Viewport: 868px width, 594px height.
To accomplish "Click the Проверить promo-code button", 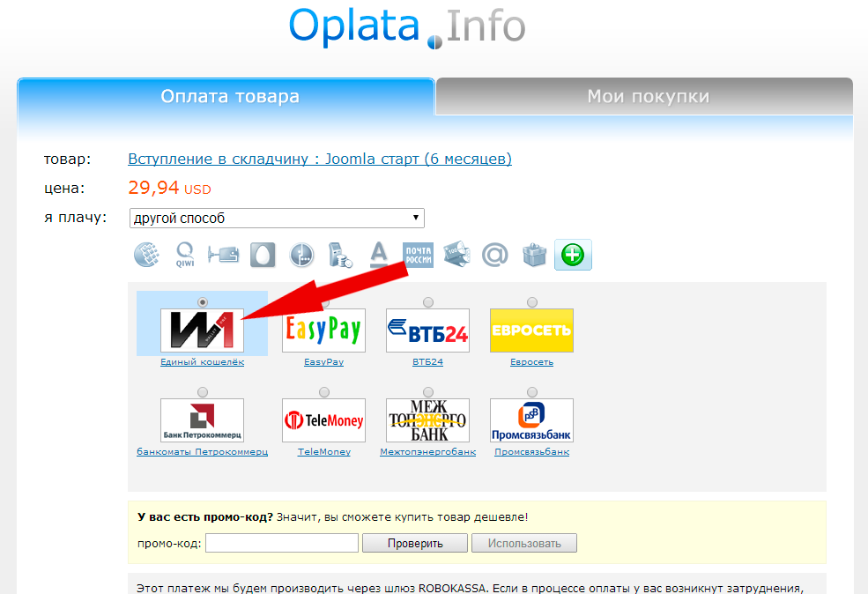I will tap(415, 543).
